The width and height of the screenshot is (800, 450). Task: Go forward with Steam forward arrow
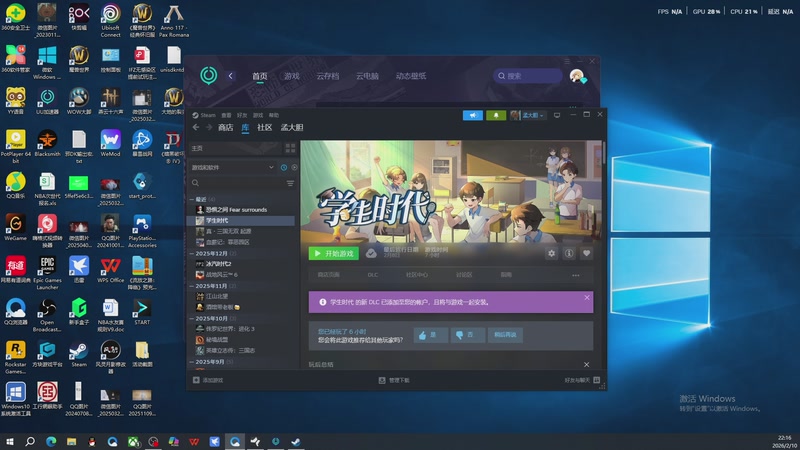pos(209,127)
